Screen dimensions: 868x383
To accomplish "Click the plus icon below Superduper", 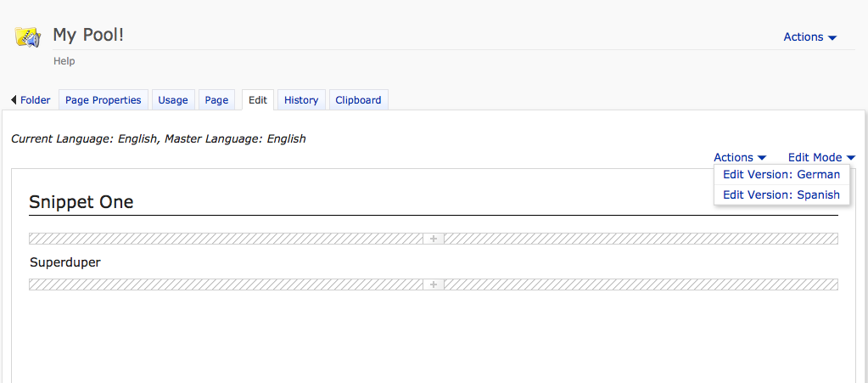I will tap(434, 284).
